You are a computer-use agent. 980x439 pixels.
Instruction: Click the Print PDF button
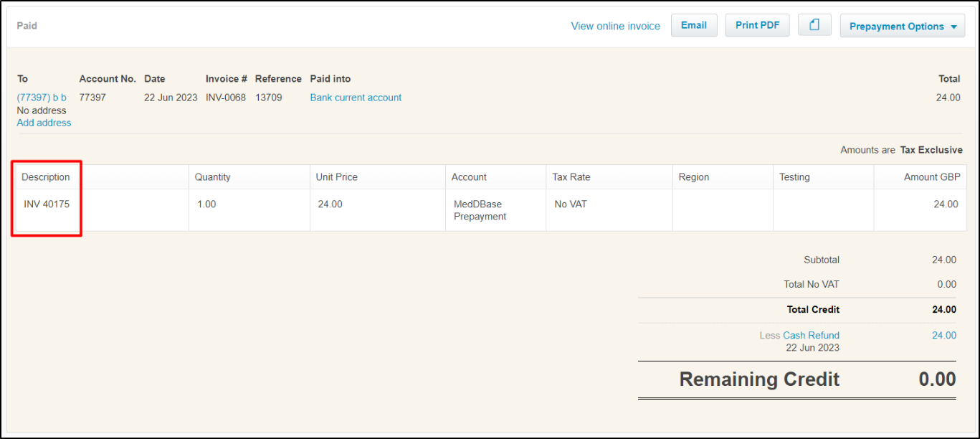pyautogui.click(x=757, y=25)
